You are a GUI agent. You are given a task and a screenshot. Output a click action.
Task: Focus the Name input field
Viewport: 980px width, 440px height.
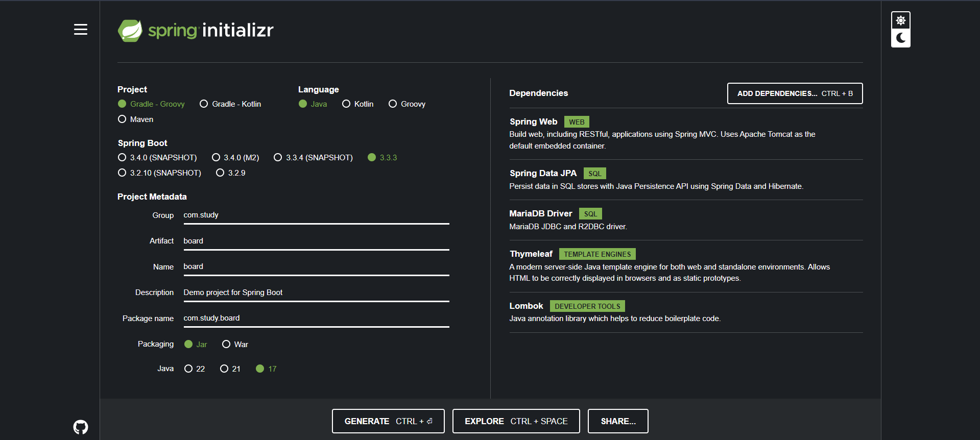316,267
